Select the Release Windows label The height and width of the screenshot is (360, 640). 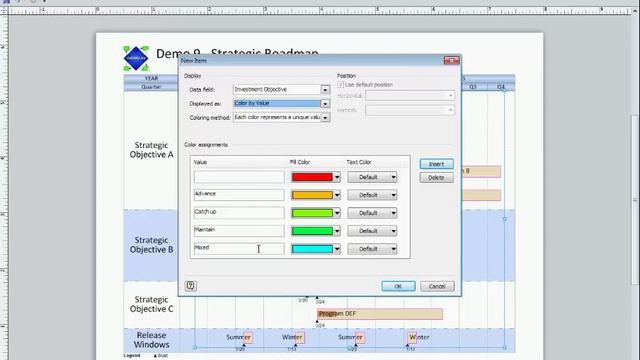pyautogui.click(x=151, y=340)
